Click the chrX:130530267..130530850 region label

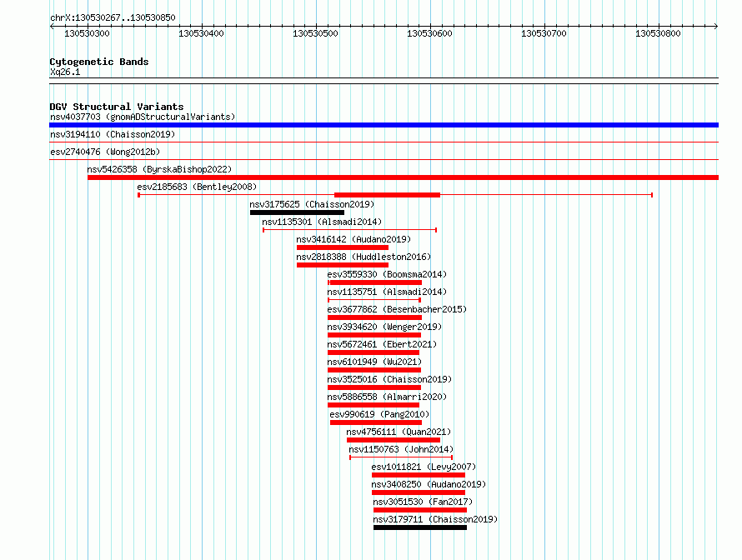(113, 18)
